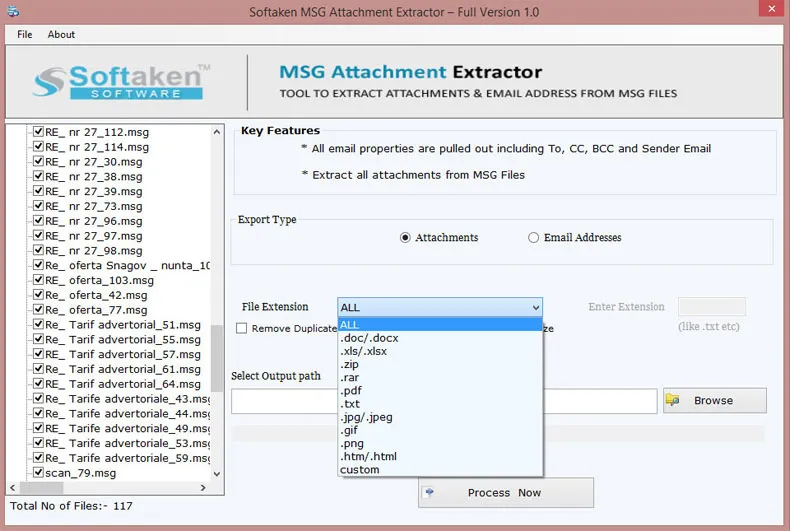Choose .doc/.docx extension option
The height and width of the screenshot is (531, 790).
click(440, 338)
